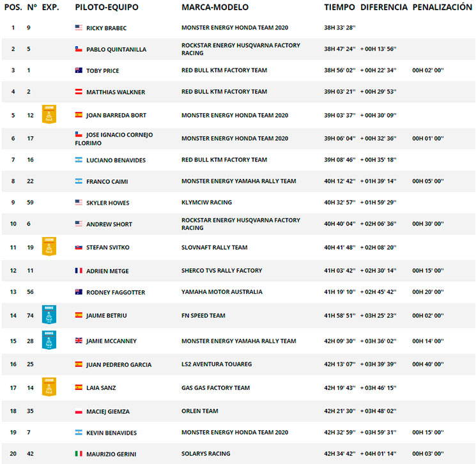Click the Austrian flag beside Matthias Walkner
The height and width of the screenshot is (464, 476).
79,91
